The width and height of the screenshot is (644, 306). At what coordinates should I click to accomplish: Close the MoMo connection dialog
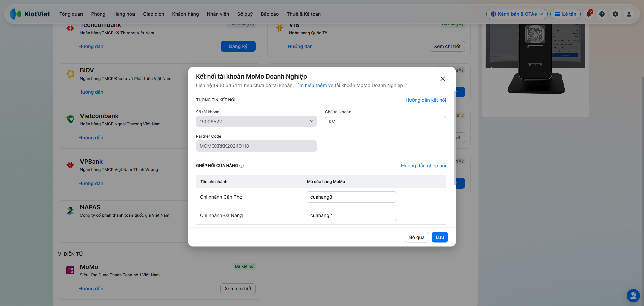[x=443, y=79]
